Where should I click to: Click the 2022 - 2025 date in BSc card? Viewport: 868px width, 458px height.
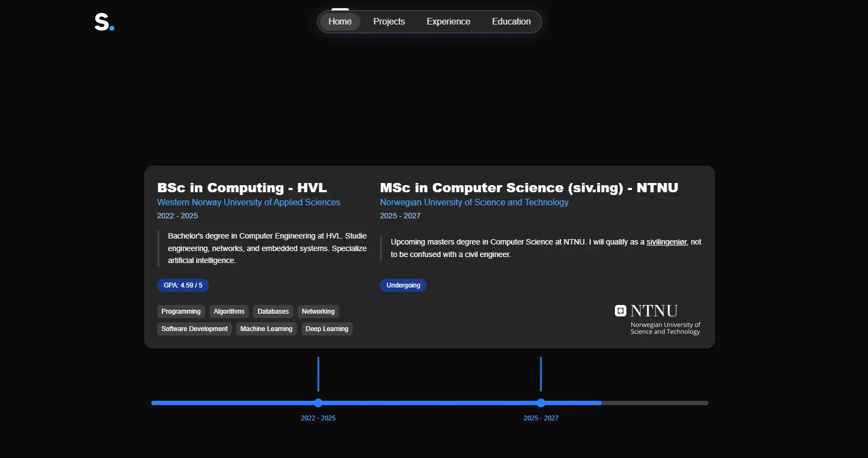[x=177, y=216]
